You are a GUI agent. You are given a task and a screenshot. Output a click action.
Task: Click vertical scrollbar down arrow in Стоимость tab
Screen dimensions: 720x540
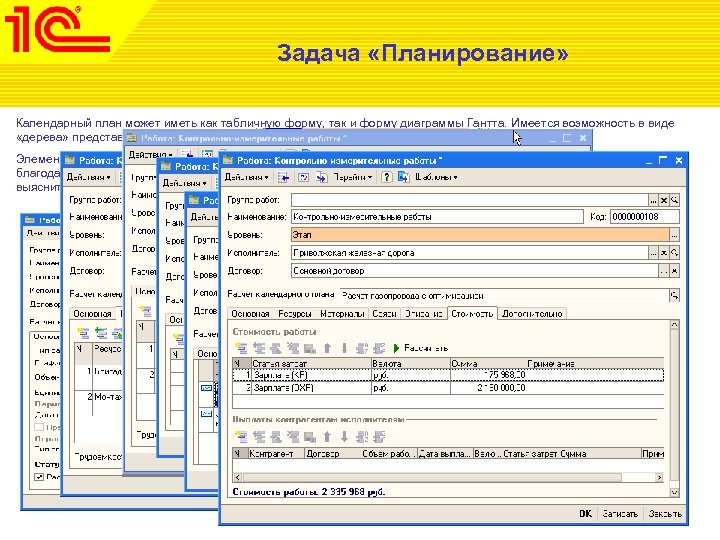click(x=674, y=492)
